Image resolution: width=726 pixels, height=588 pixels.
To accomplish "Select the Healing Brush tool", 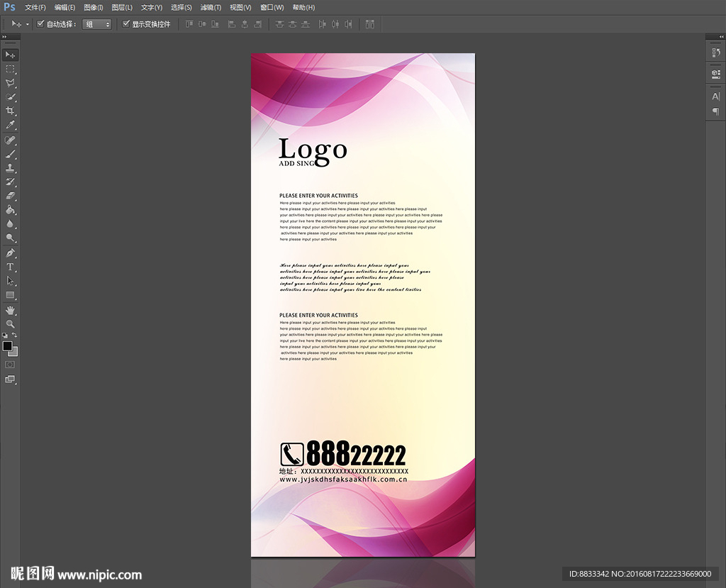I will (x=10, y=140).
